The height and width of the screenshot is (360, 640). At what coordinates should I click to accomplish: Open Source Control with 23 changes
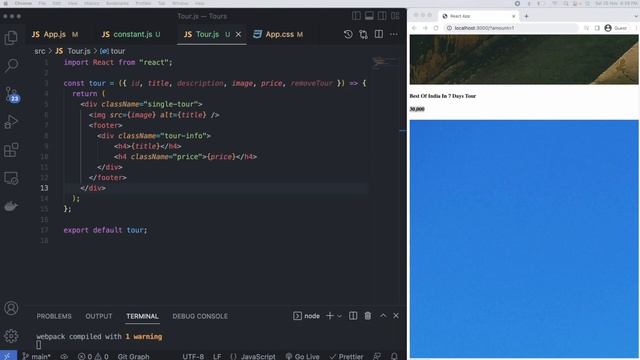(x=11, y=94)
